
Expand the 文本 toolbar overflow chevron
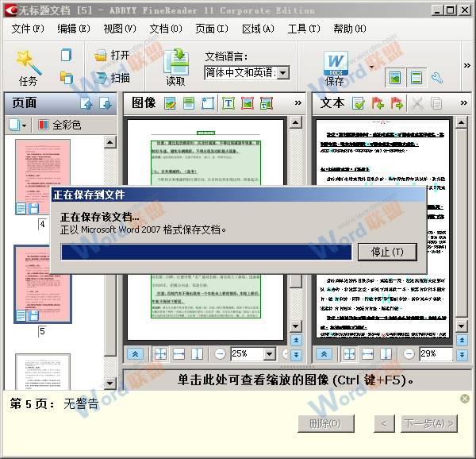click(463, 103)
